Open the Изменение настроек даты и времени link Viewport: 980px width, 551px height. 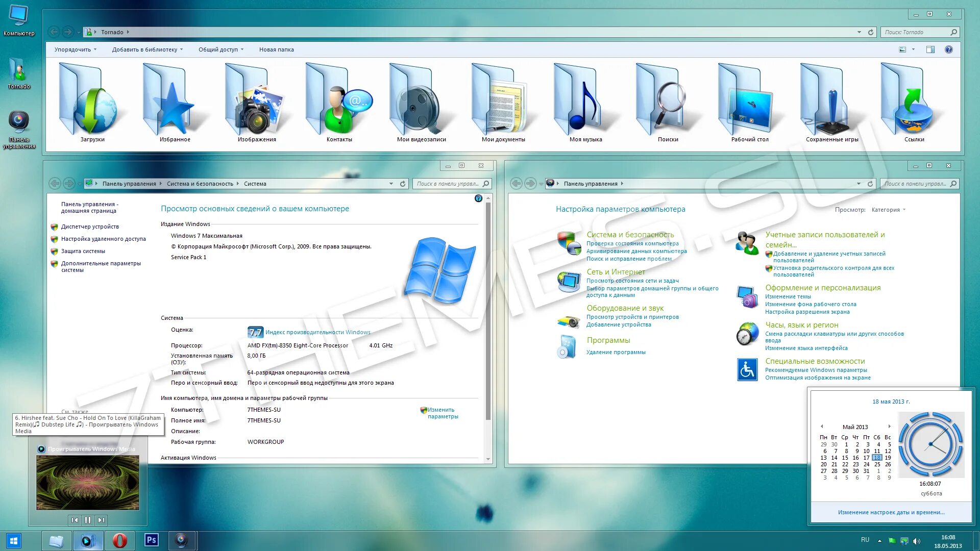pyautogui.click(x=890, y=512)
